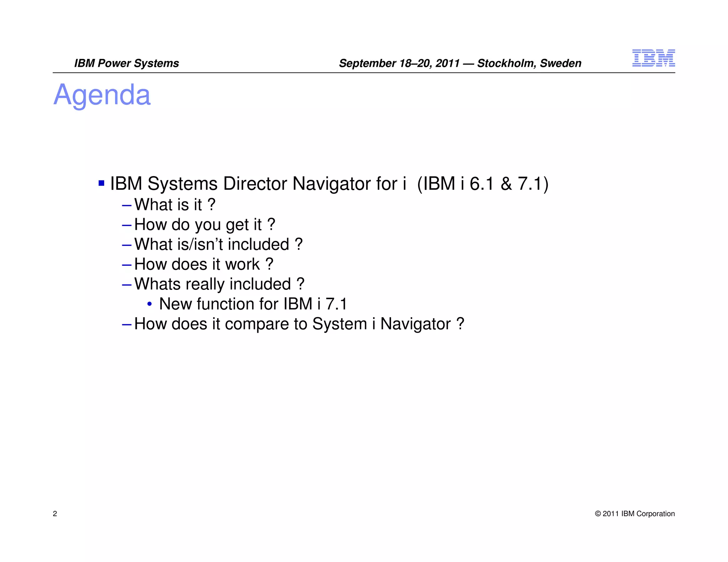728x562 pixels.
Task: Click the dash before 'How does it work'
Action: pyautogui.click(x=127, y=265)
